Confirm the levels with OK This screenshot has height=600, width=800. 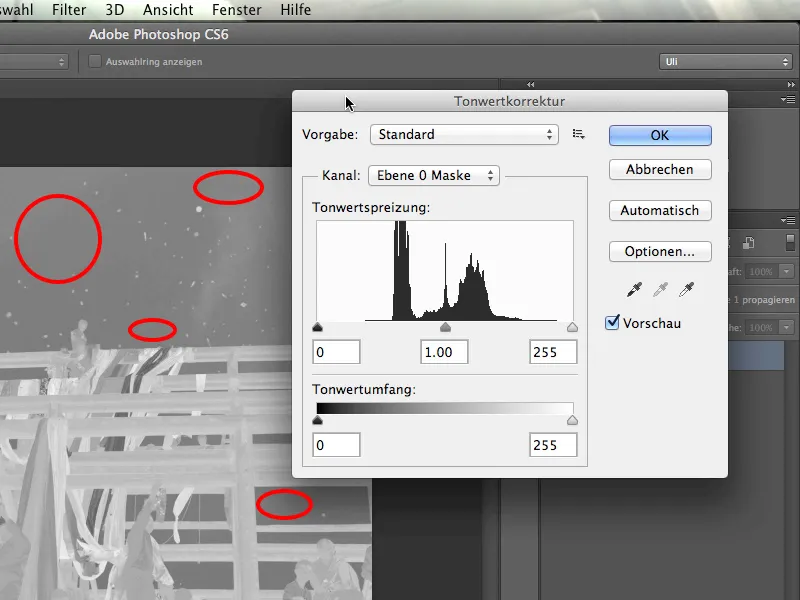pyautogui.click(x=660, y=135)
